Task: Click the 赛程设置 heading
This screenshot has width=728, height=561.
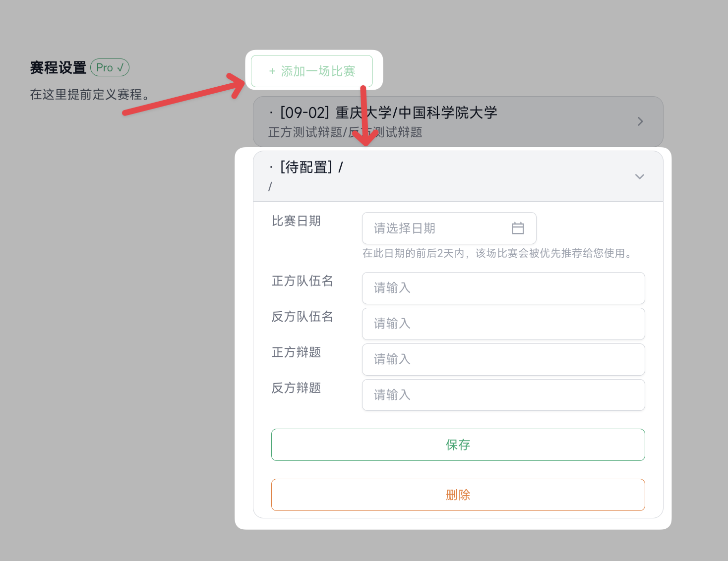Action: pos(58,67)
